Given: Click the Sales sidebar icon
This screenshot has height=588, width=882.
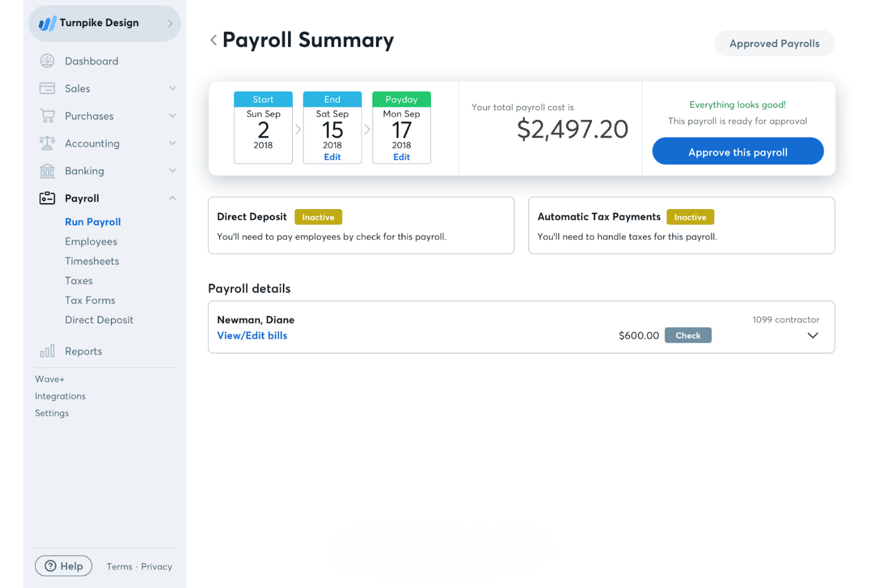Looking at the screenshot, I should (47, 88).
